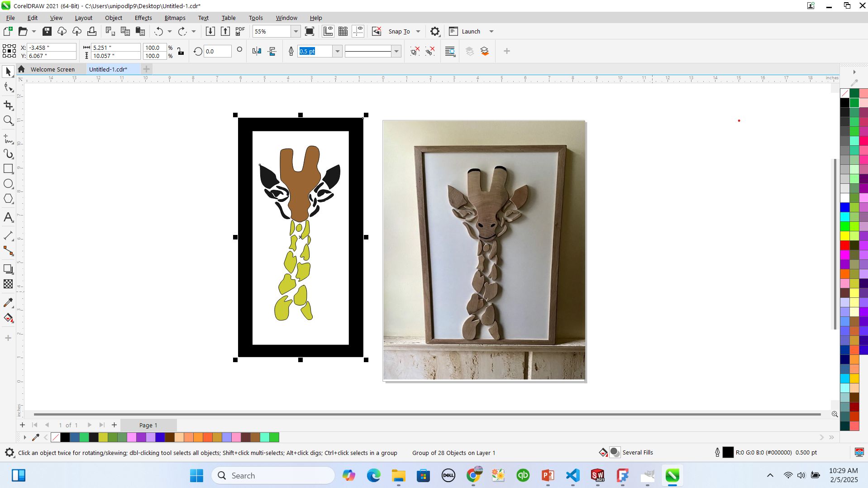Select the Crop tool

(x=8, y=105)
